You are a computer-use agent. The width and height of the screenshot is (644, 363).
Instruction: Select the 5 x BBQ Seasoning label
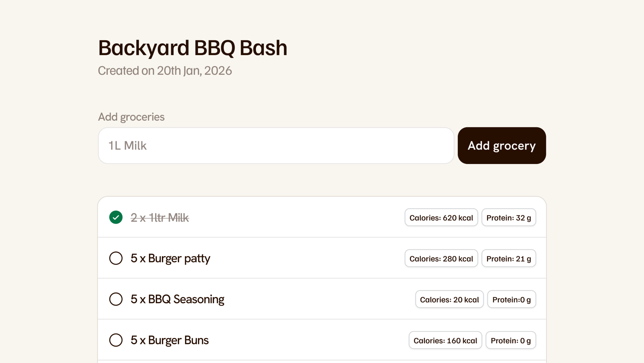pos(177,299)
